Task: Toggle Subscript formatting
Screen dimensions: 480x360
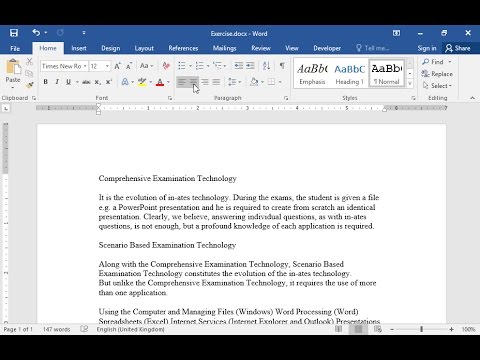Action: 97,82
